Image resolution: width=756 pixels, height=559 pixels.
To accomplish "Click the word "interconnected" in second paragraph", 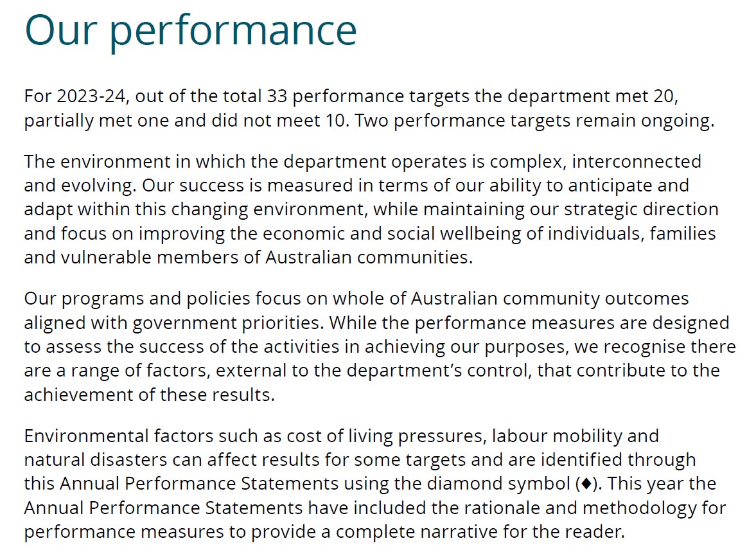I will [637, 161].
